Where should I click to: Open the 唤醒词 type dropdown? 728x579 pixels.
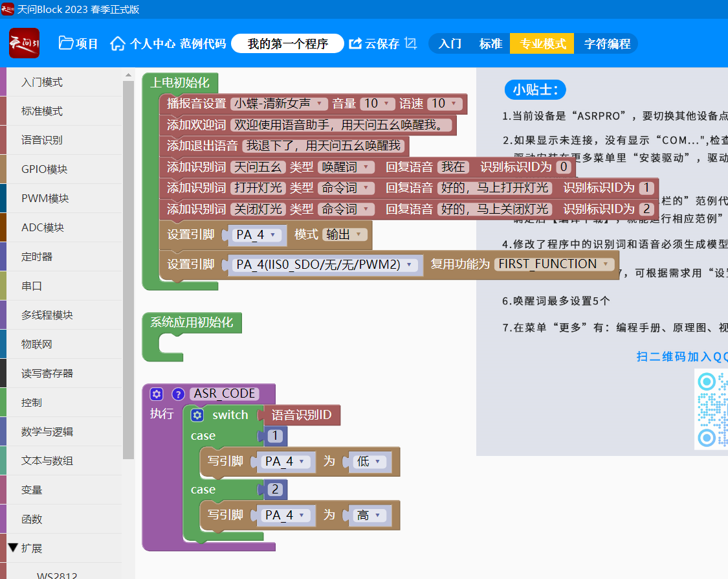pos(346,167)
